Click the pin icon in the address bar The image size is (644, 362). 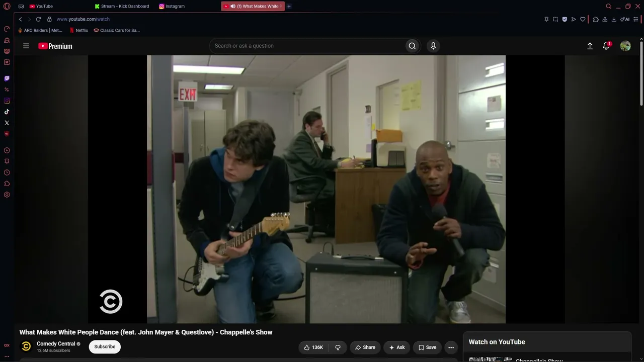coord(546,19)
